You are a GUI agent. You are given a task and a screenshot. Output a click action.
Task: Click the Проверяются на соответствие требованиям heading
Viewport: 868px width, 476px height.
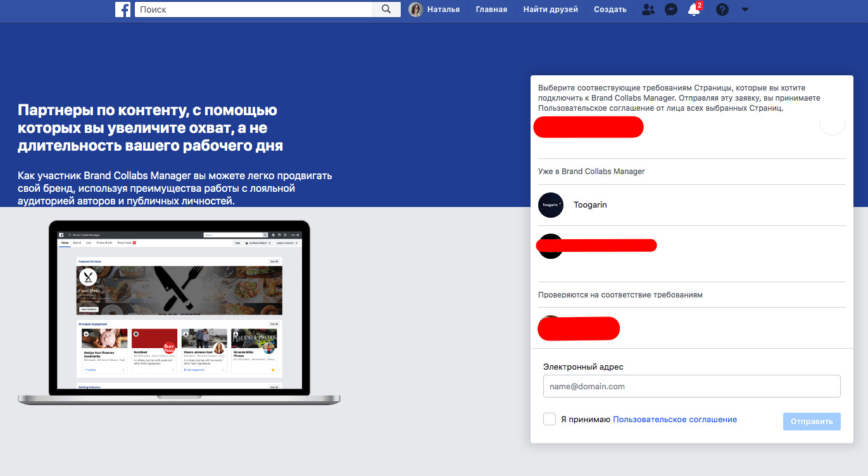coord(620,295)
